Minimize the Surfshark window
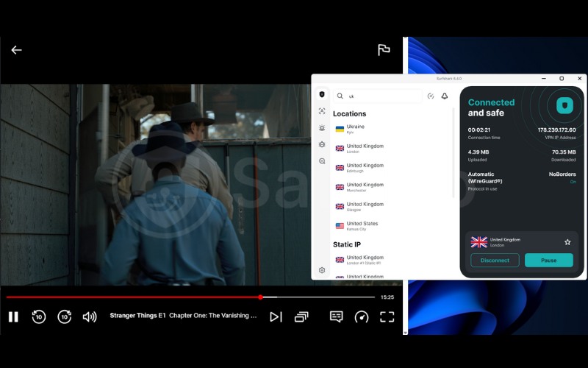Image resolution: width=588 pixels, height=368 pixels. click(x=544, y=79)
